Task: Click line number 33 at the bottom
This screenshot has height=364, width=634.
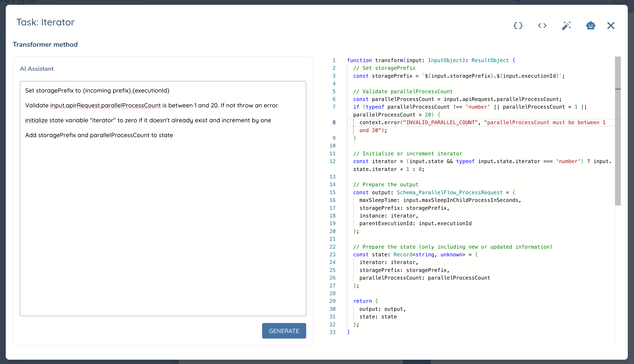Action: click(x=333, y=332)
